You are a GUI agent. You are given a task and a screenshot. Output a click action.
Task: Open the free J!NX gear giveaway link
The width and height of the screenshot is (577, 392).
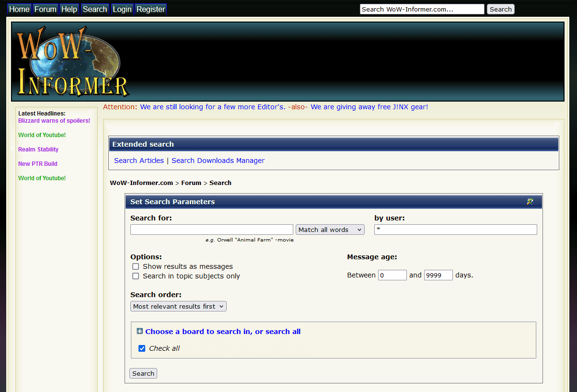point(369,107)
